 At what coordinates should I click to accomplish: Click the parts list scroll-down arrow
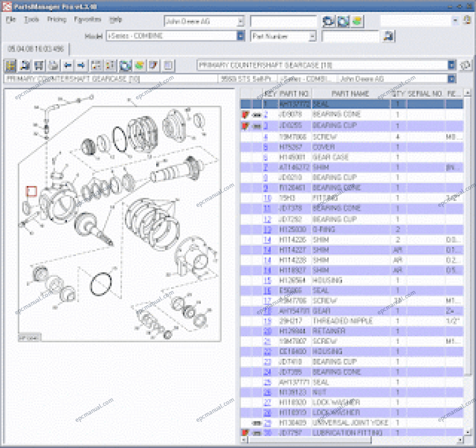pyautogui.click(x=468, y=432)
